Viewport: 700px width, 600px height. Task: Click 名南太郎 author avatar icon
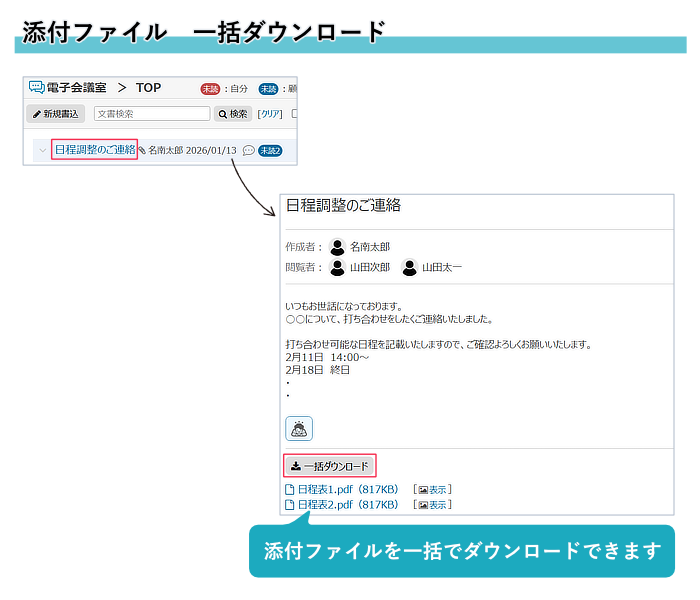337,246
